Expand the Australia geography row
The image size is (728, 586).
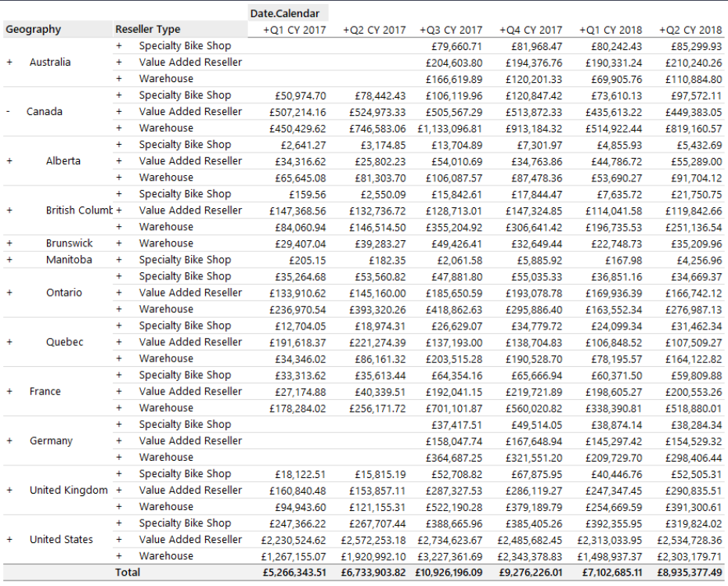[8, 62]
